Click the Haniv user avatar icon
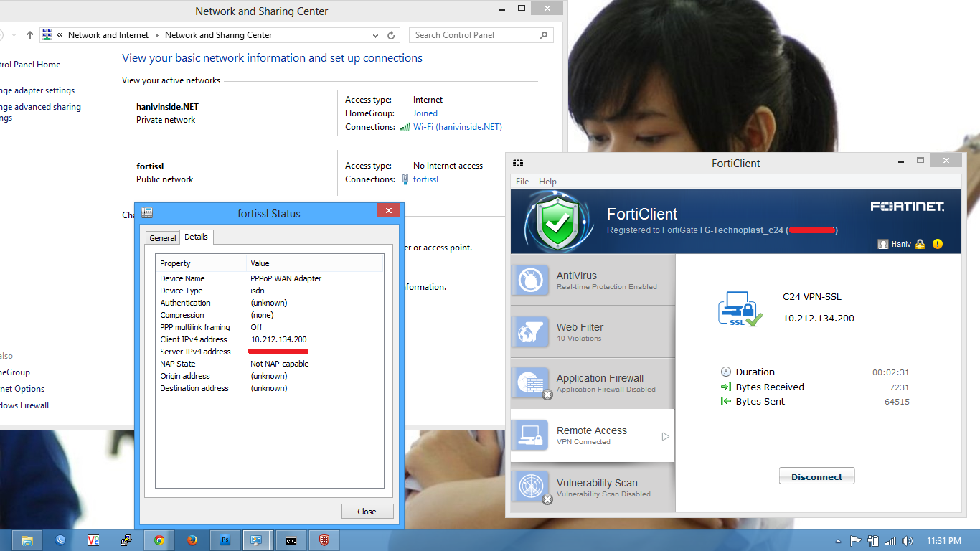 (x=883, y=244)
